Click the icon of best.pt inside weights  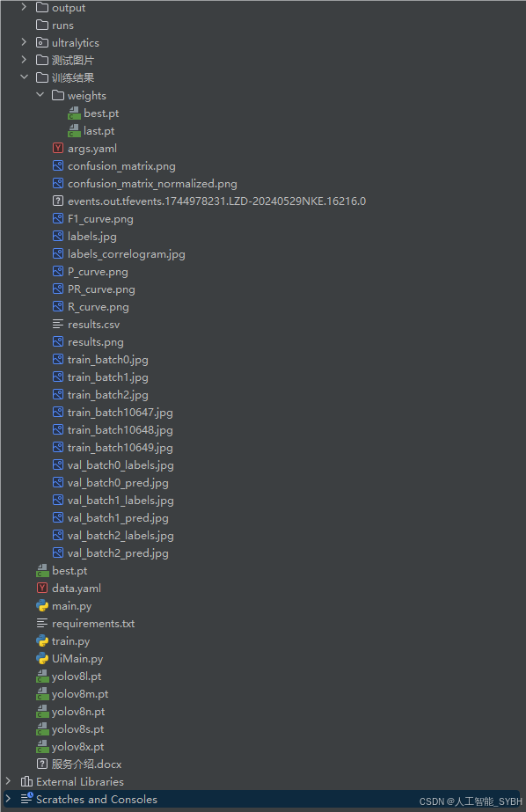(x=74, y=113)
